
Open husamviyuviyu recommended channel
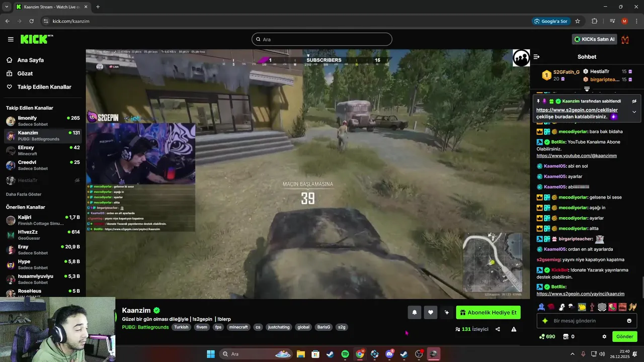tap(43, 279)
